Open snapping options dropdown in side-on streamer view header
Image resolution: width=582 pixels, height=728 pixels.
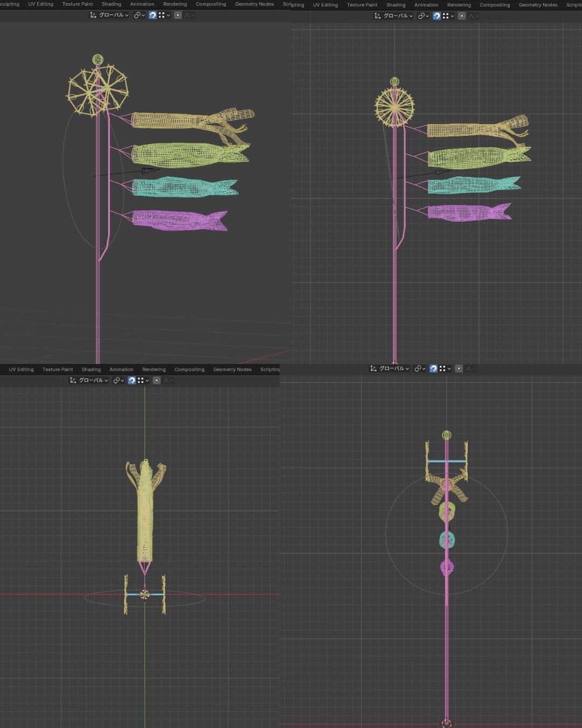(448, 16)
